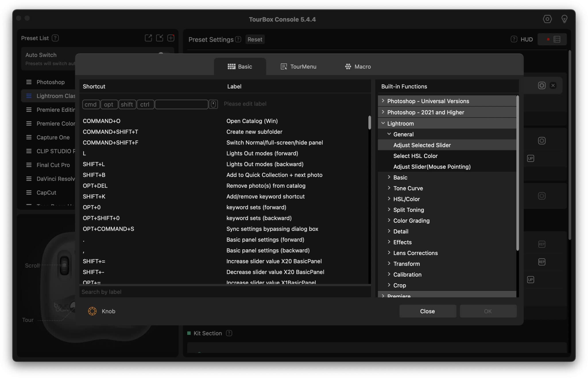Select the Adjust Selected Slider function
Screen dimensions: 588x378
422,145
